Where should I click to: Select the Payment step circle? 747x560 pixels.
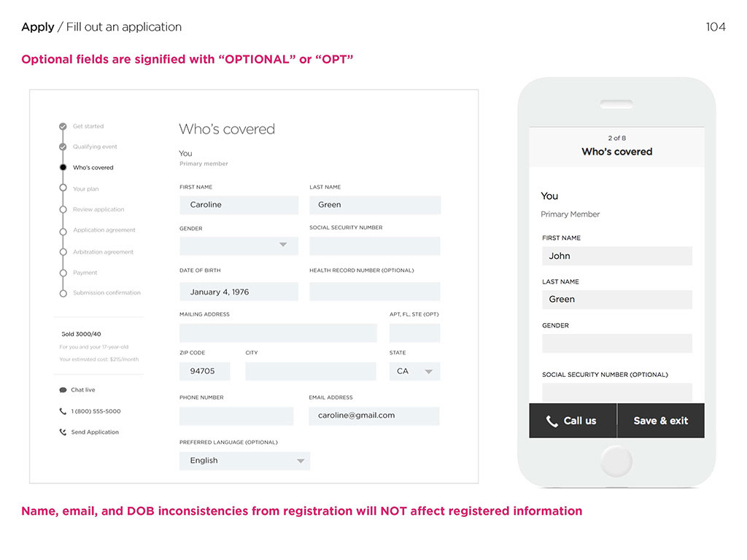tap(63, 273)
